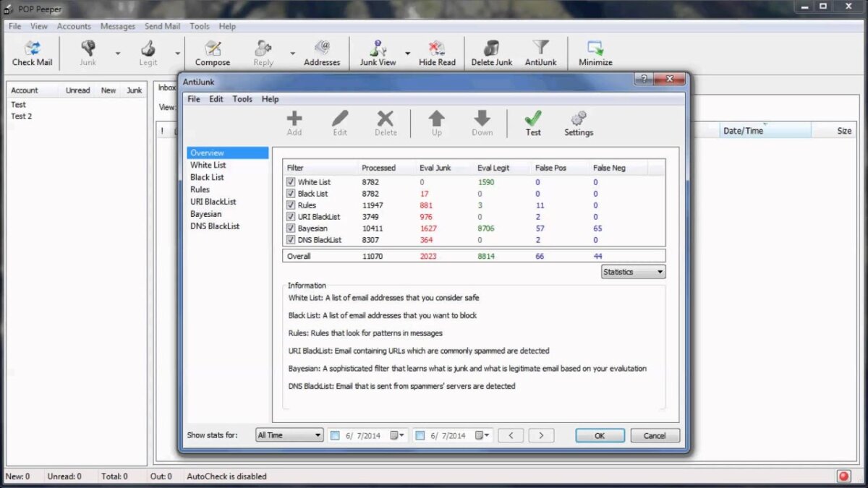Click the next period arrow button
The image size is (868, 488).
[x=541, y=435]
